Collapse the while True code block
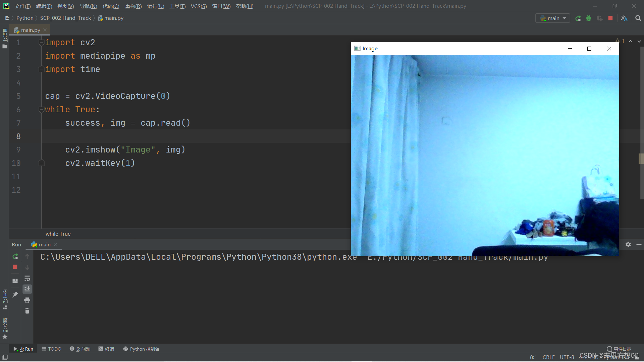Screen dimensions: 644x362 coord(41,110)
